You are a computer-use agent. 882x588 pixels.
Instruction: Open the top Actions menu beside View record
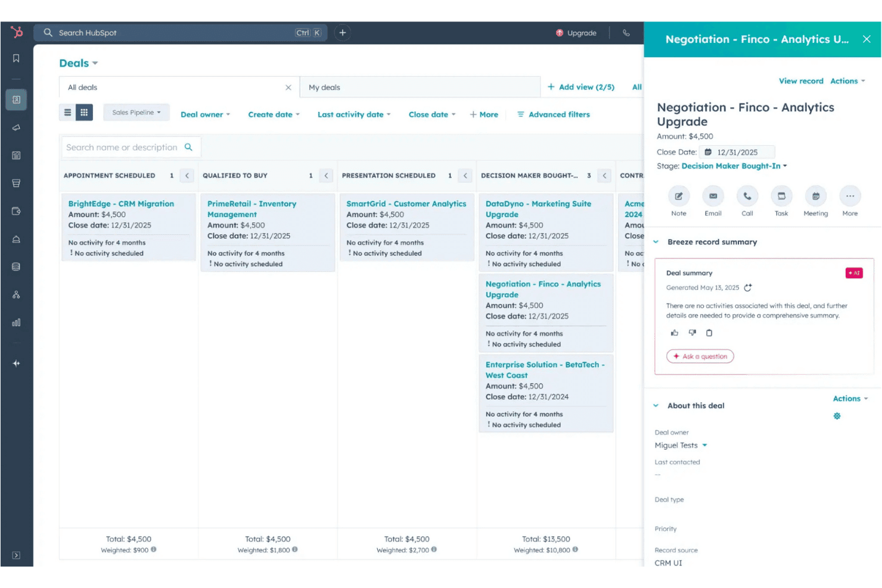[847, 81]
